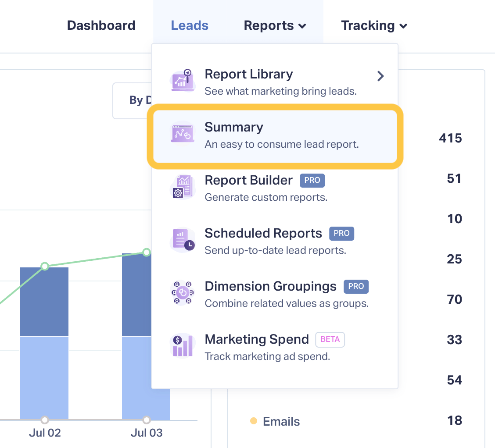The height and width of the screenshot is (448, 495).
Task: Click the Jul 02 green line point
Action: click(45, 267)
